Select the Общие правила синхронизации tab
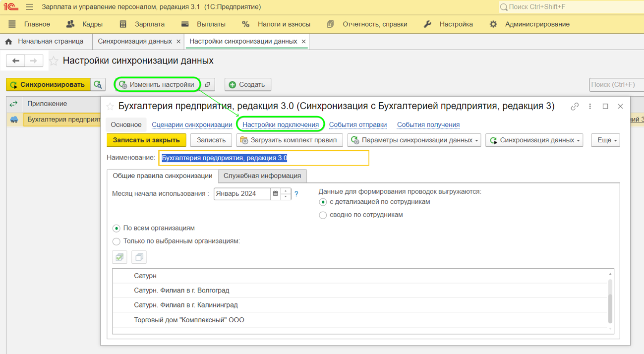644x354 pixels. tap(163, 176)
